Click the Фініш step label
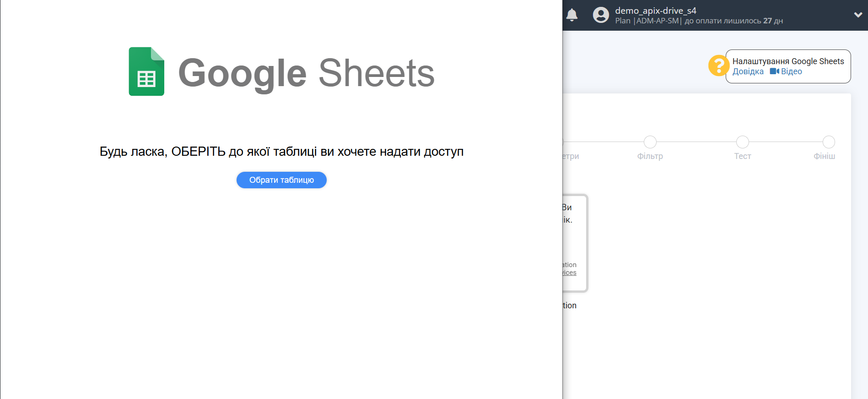 [x=824, y=156]
